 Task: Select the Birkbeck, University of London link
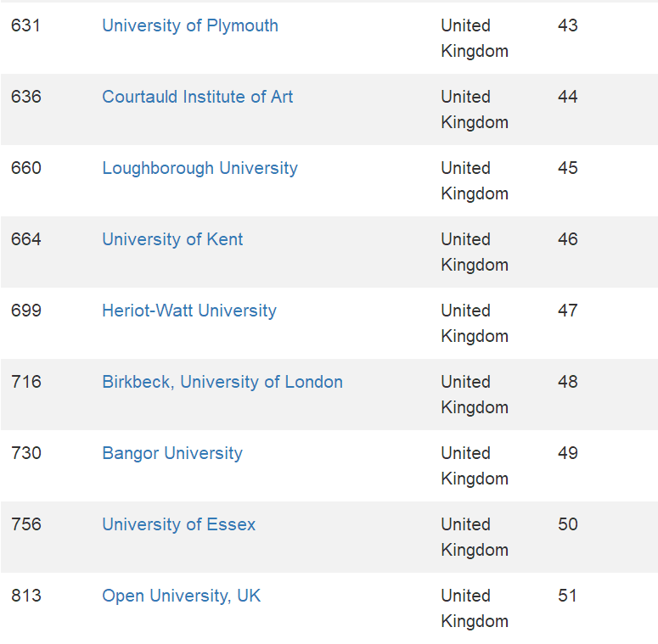pyautogui.click(x=222, y=382)
